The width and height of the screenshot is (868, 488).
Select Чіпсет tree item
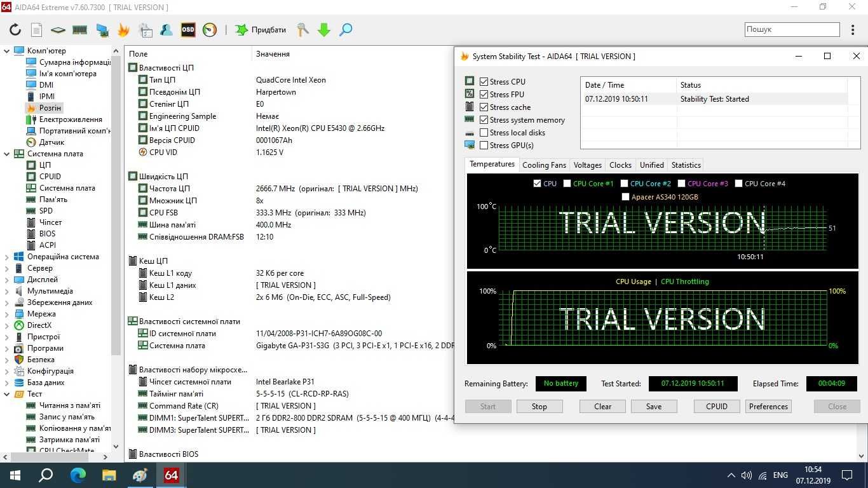(x=50, y=222)
